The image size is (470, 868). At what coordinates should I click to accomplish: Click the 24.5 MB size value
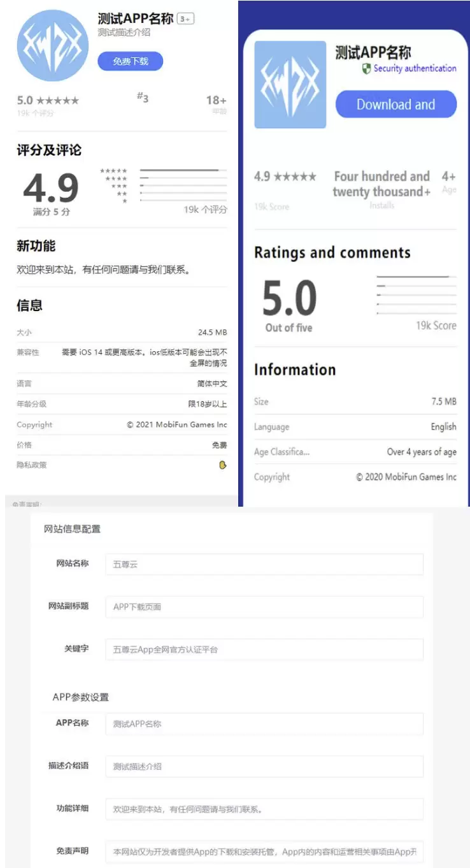(x=212, y=333)
